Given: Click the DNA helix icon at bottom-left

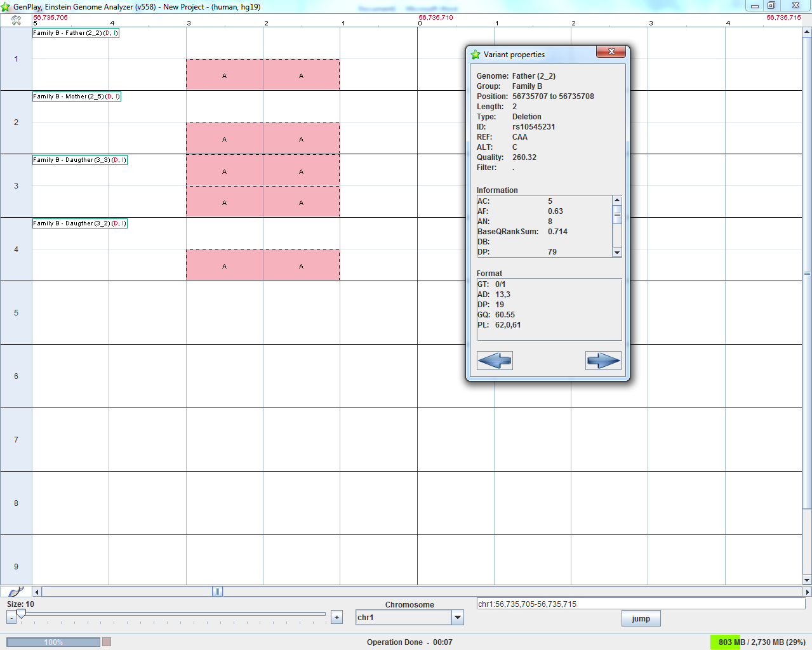Looking at the screenshot, I should pyautogui.click(x=16, y=592).
